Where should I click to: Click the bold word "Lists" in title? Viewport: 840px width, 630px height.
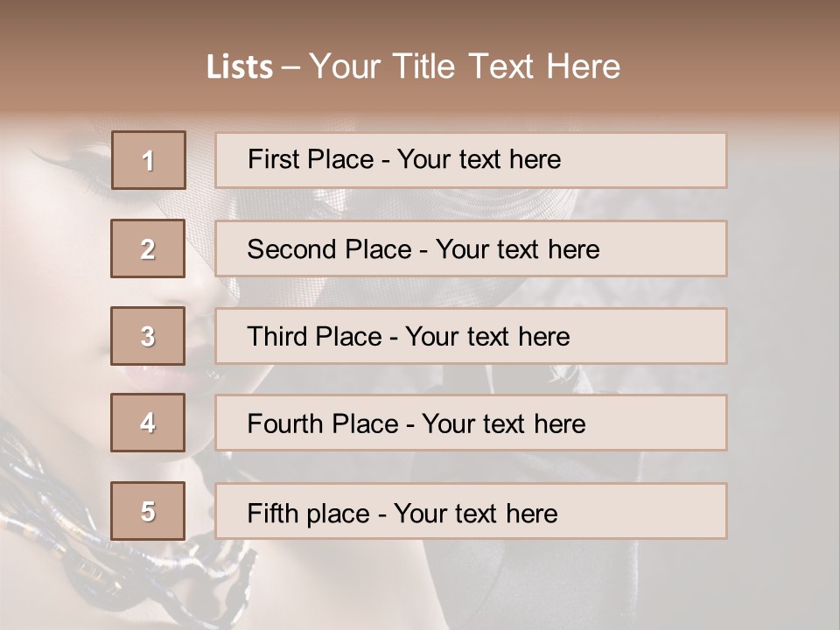coord(240,67)
